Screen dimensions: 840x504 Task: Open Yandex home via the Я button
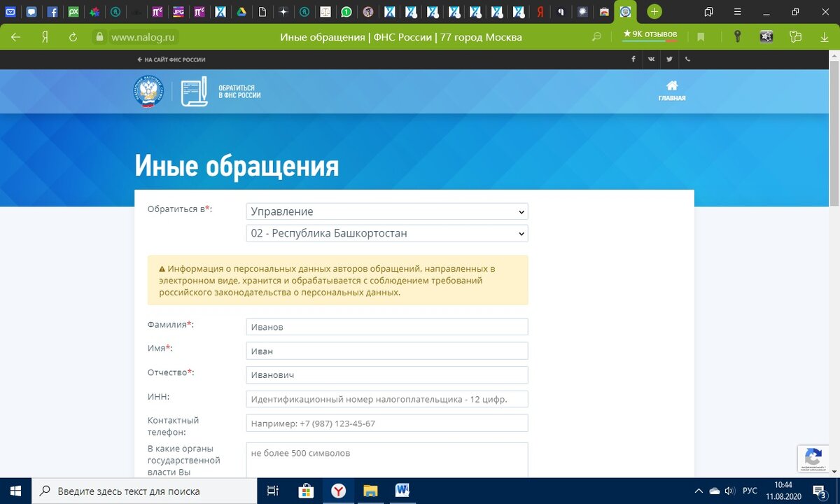click(x=45, y=37)
